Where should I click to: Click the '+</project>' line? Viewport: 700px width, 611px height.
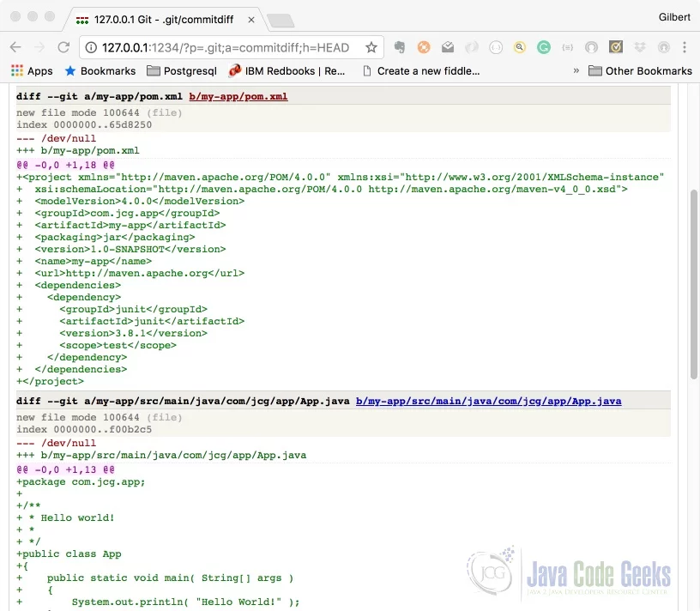point(50,381)
